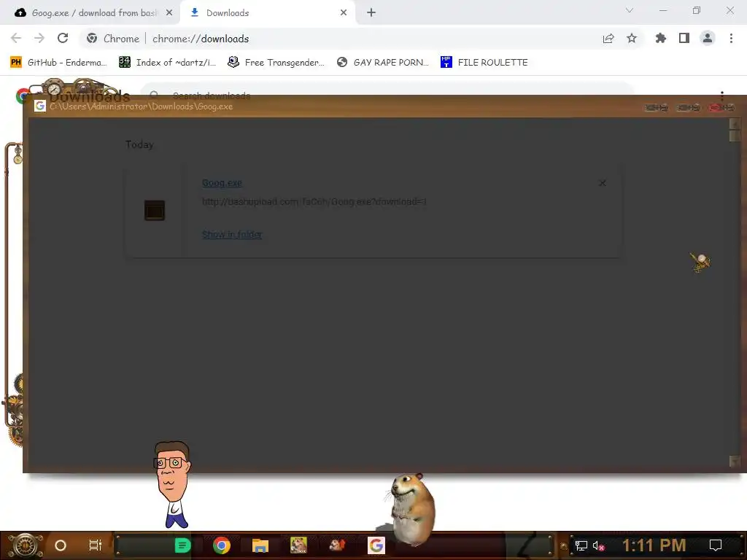Click the scrollbar down arrow in the Goog.exe window
Image resolution: width=747 pixels, height=560 pixels.
point(735,461)
